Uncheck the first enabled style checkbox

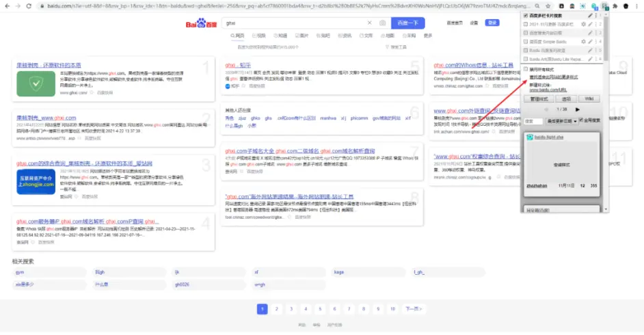coord(525,16)
